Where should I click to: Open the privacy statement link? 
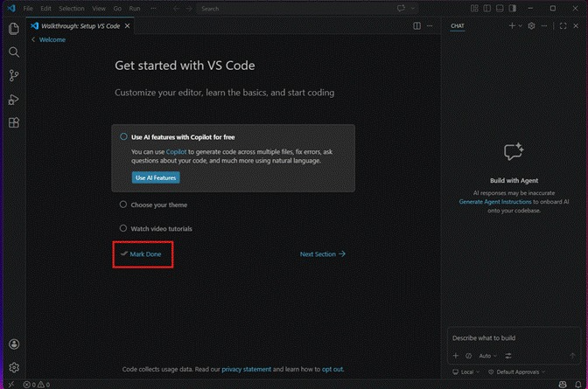click(247, 369)
